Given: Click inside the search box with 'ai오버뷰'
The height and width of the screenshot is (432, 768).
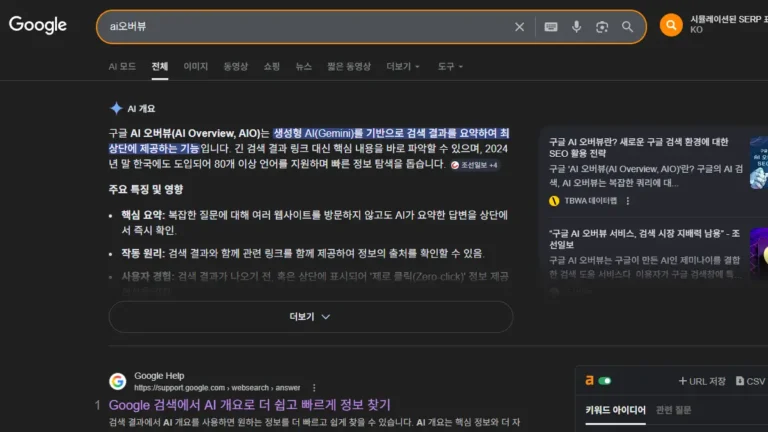Looking at the screenshot, I should 304,27.
